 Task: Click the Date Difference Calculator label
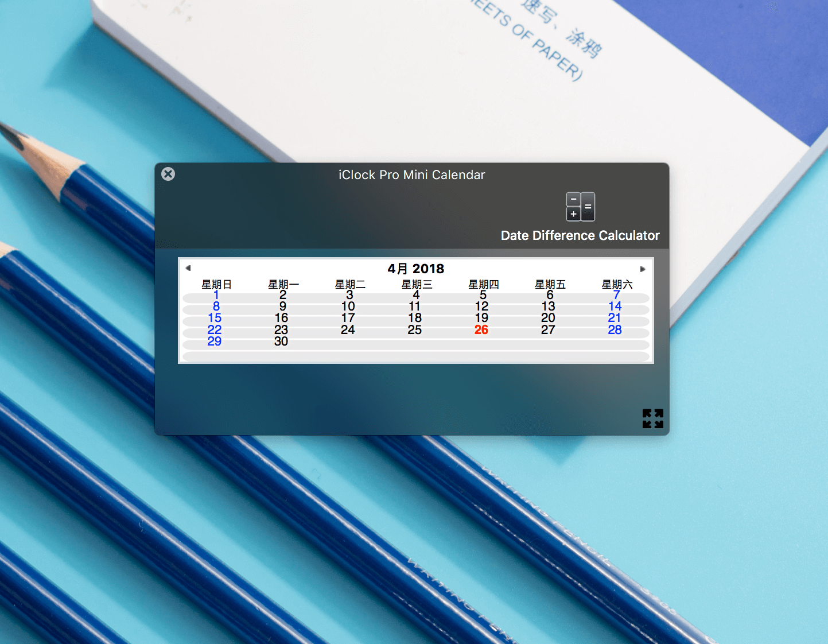click(580, 235)
